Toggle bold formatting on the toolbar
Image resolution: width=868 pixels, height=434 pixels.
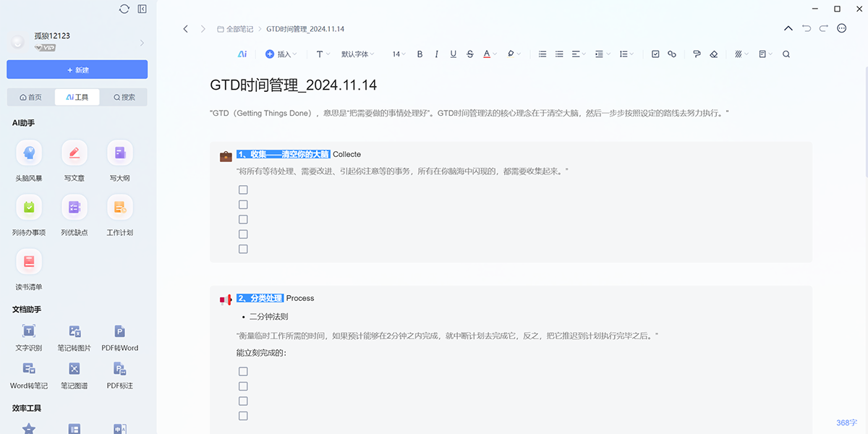click(420, 54)
